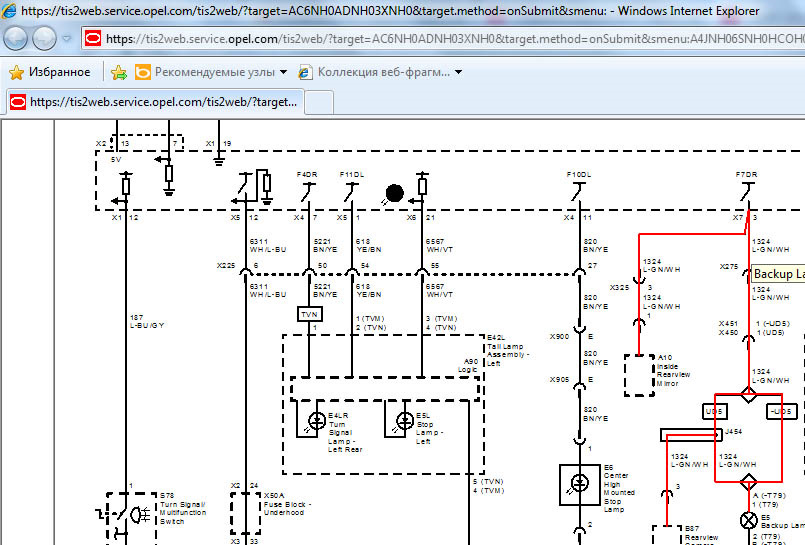Click the browser Back arrow button

click(15, 38)
